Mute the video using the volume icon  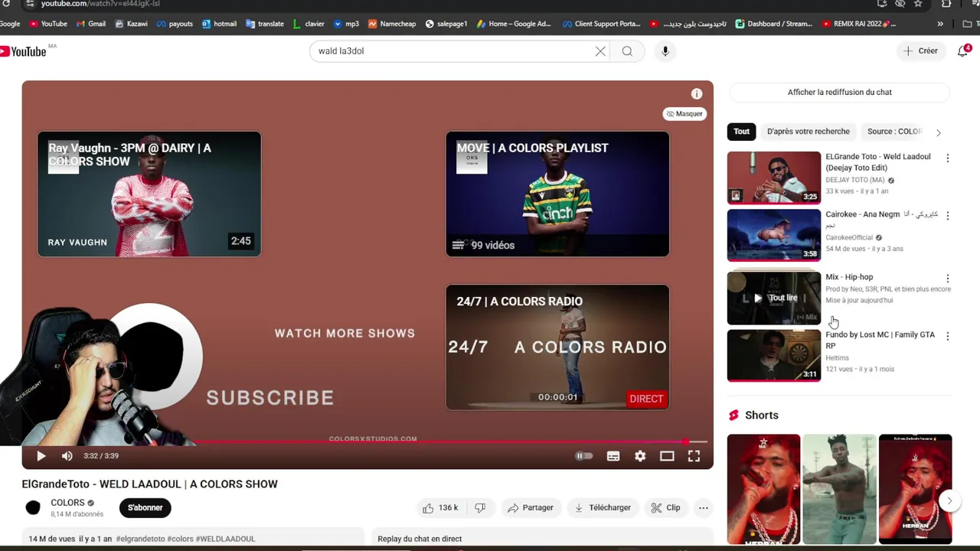tap(67, 456)
